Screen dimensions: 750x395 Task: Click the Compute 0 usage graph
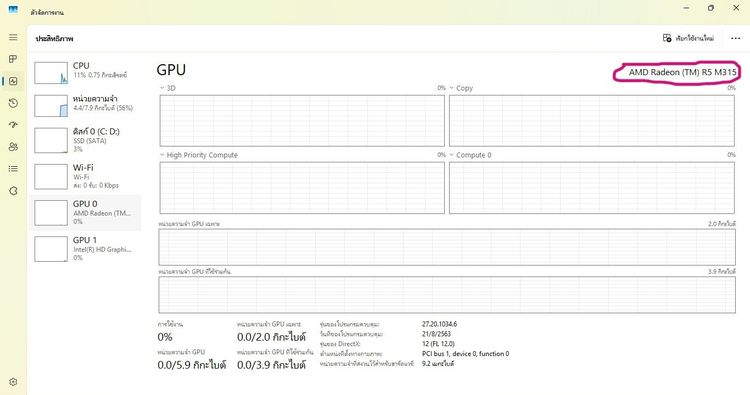click(x=592, y=187)
